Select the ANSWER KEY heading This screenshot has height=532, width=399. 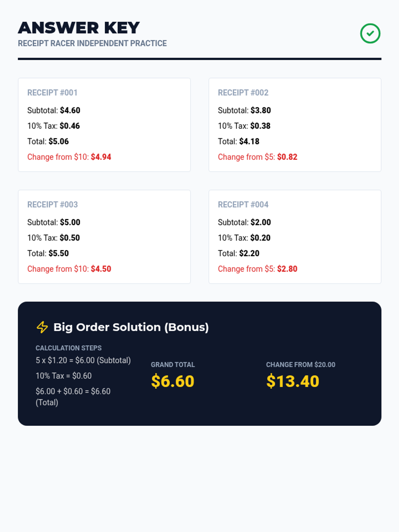tap(79, 28)
